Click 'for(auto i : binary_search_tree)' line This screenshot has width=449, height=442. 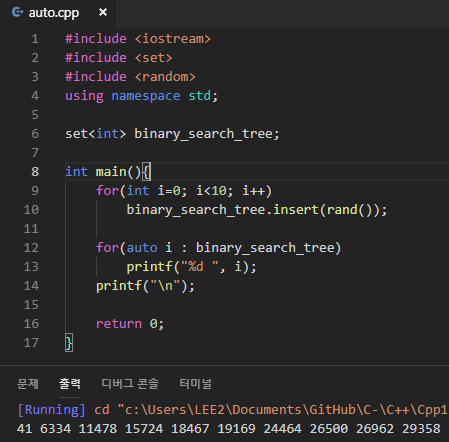219,248
